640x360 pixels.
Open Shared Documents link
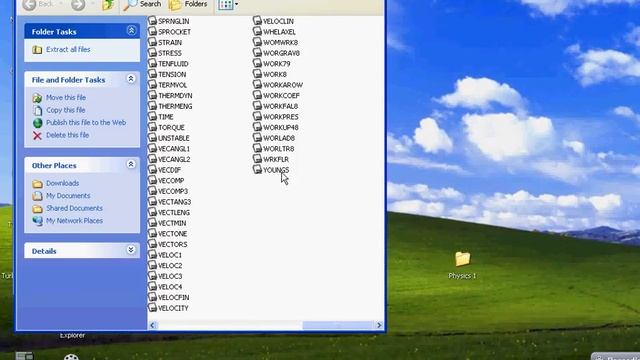click(74, 208)
